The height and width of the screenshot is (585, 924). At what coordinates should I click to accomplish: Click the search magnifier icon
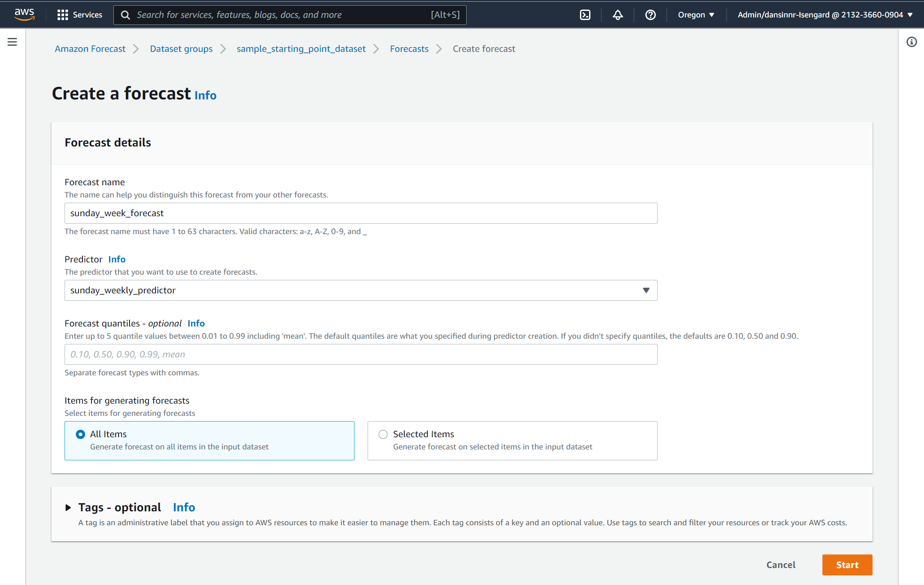126,15
